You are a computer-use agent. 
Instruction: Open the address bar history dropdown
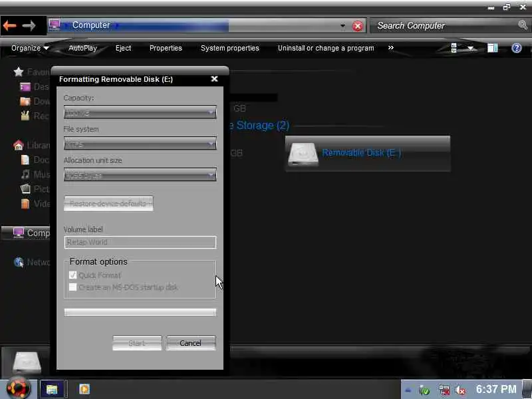tap(342, 26)
